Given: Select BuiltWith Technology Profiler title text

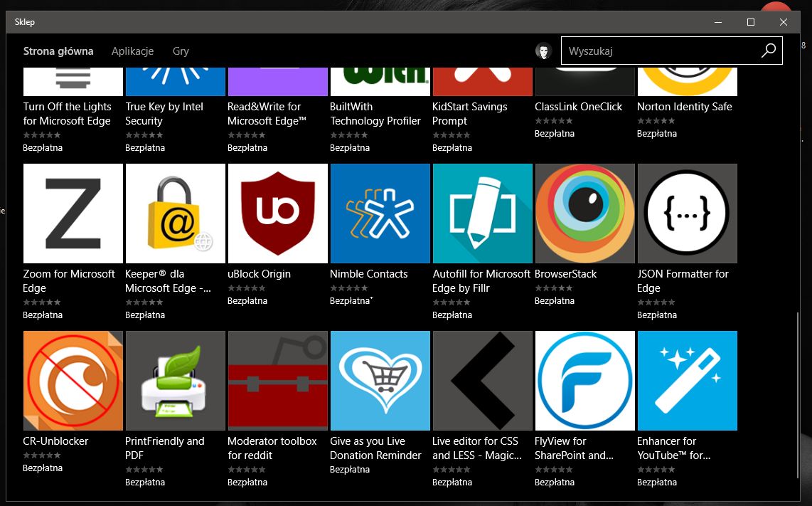Looking at the screenshot, I should tap(375, 114).
